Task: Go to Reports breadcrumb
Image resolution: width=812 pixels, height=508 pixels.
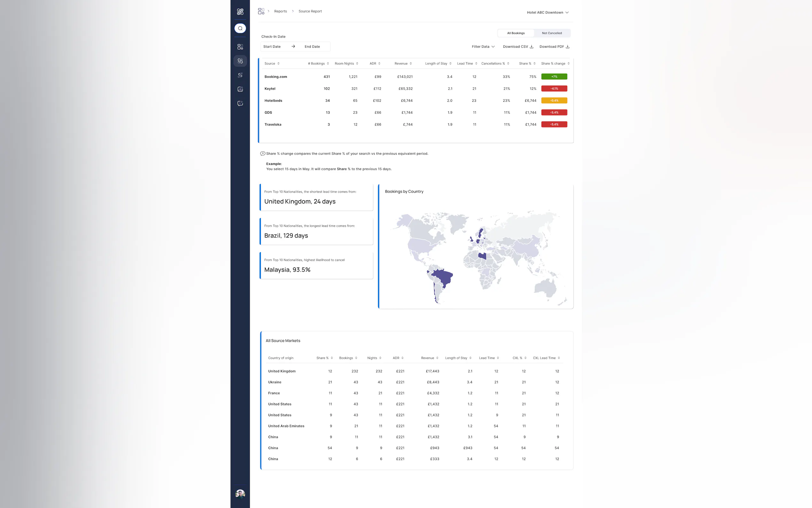Action: [280, 12]
